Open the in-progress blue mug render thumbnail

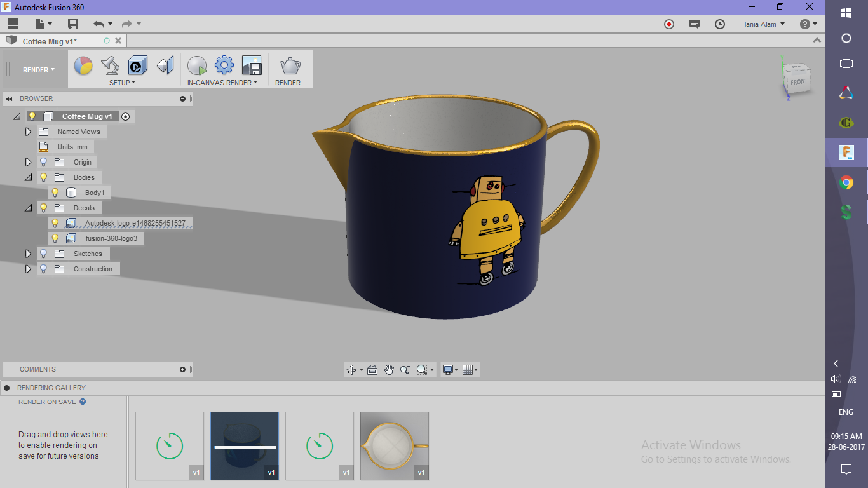[x=245, y=446]
